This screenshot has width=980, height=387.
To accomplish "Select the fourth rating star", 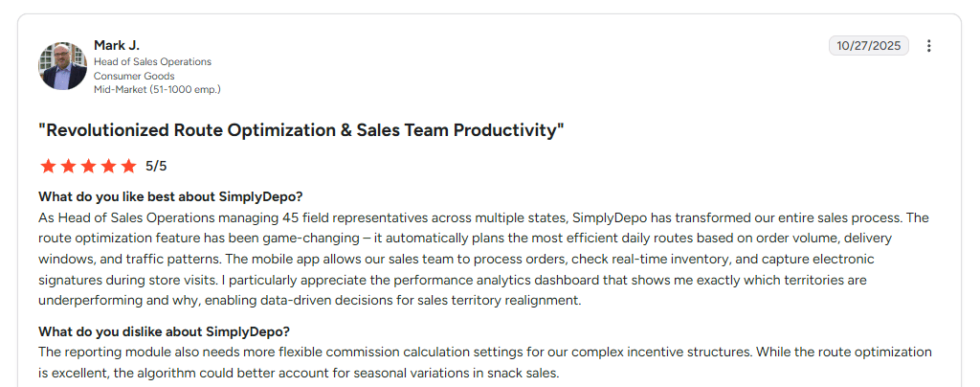I will [108, 167].
